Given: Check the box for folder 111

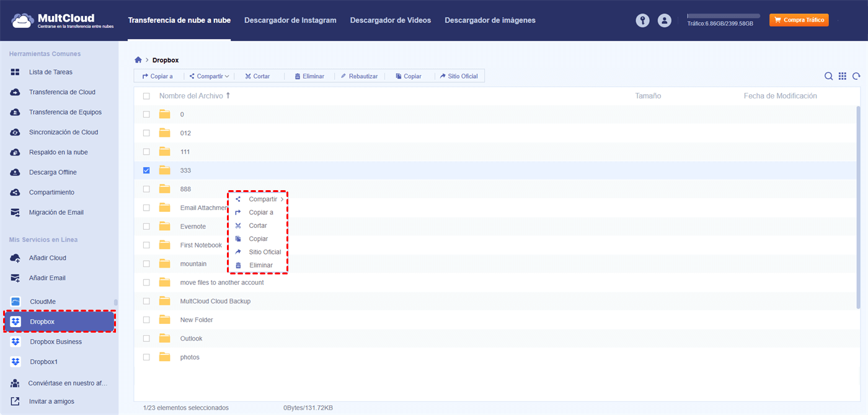Looking at the screenshot, I should [x=146, y=152].
